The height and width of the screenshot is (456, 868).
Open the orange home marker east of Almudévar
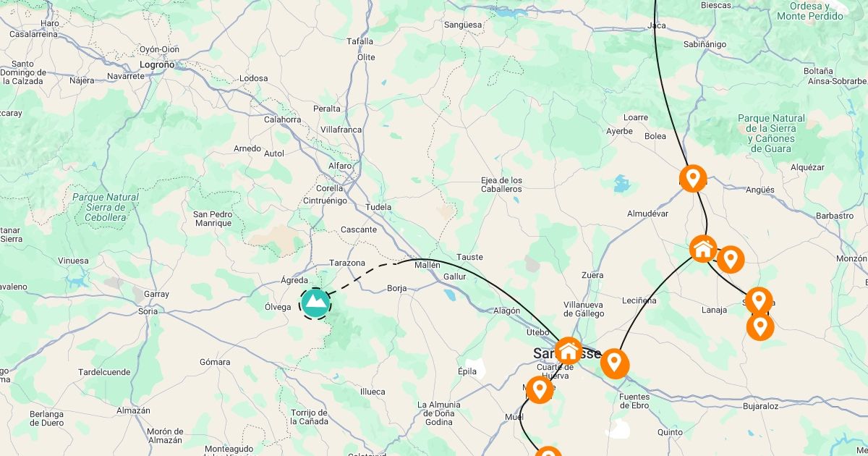pos(703,250)
